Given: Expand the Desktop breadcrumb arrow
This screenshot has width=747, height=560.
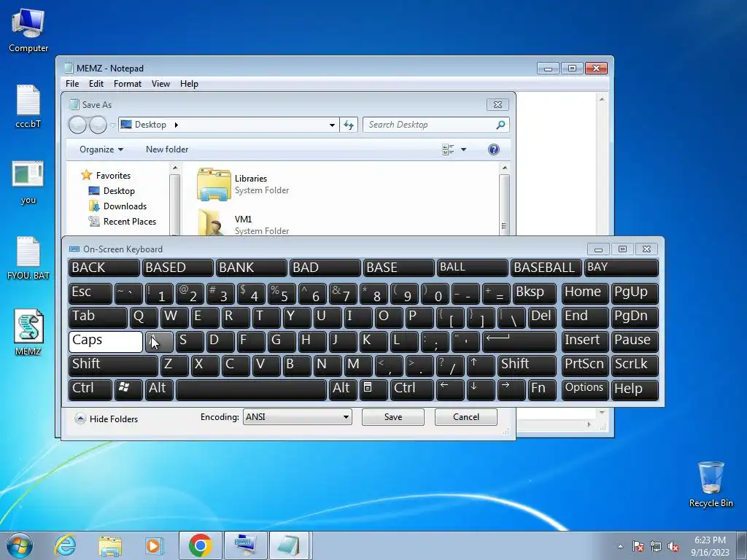Looking at the screenshot, I should 177,125.
